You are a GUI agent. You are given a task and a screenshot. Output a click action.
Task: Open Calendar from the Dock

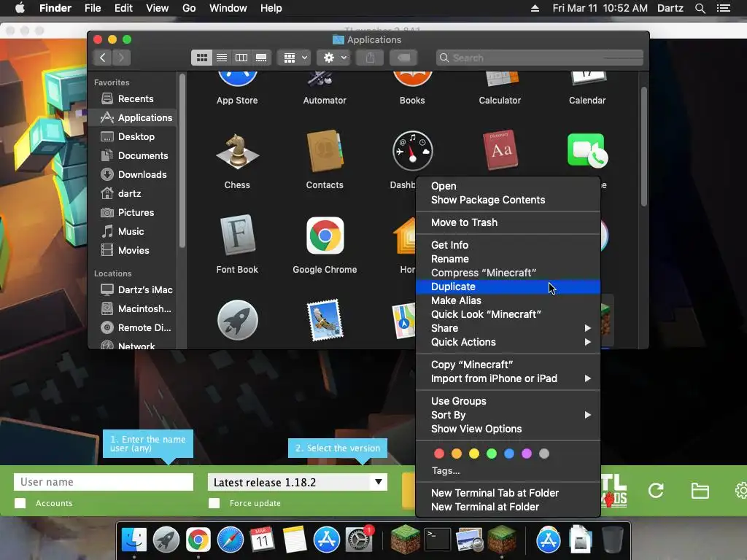(262, 540)
